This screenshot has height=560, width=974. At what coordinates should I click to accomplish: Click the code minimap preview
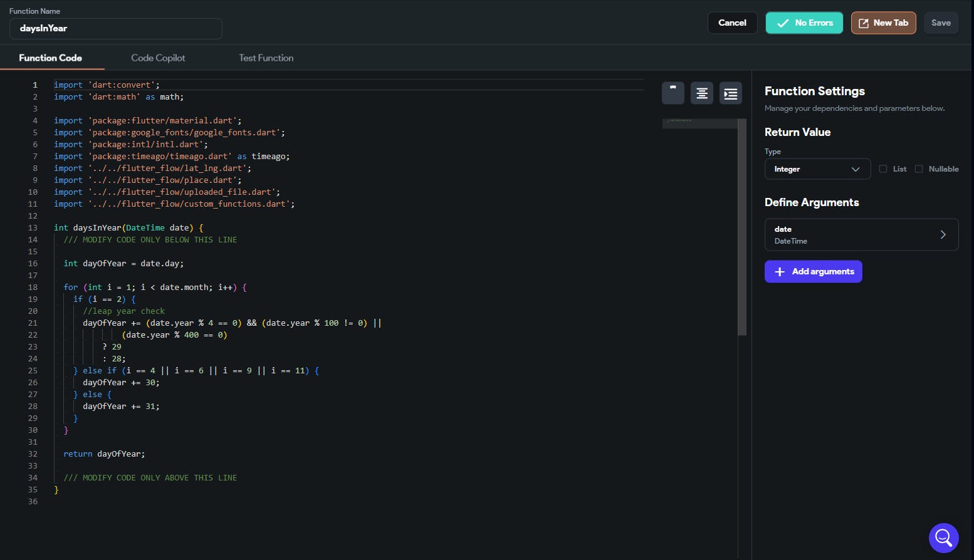(x=699, y=123)
